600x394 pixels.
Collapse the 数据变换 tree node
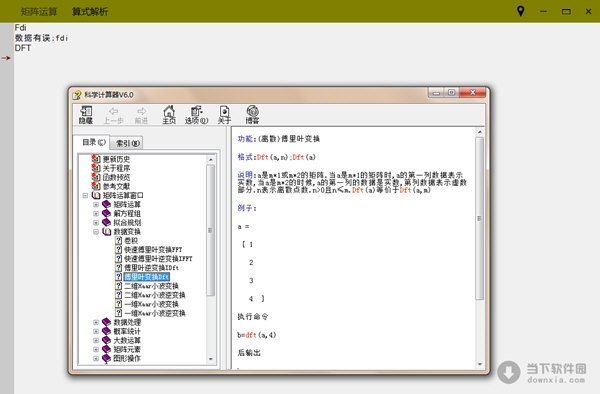coord(96,232)
